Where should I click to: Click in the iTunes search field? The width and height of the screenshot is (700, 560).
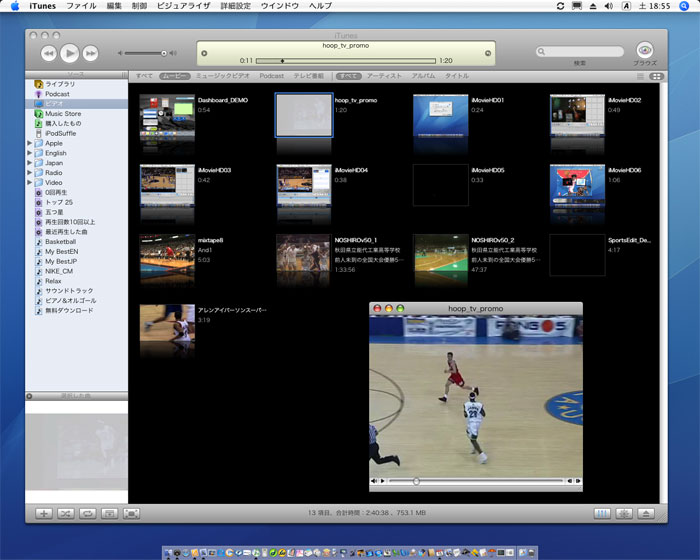(579, 51)
